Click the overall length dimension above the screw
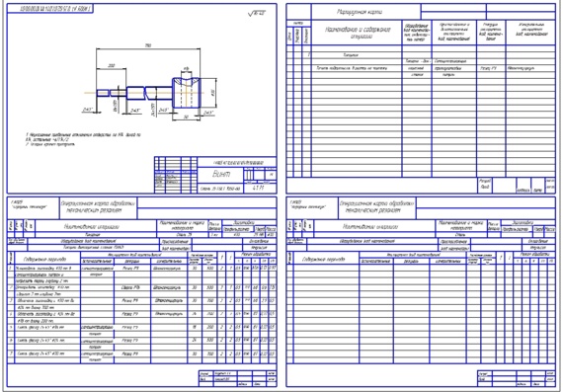Viewport: 563px width, 392px height. [x=148, y=45]
